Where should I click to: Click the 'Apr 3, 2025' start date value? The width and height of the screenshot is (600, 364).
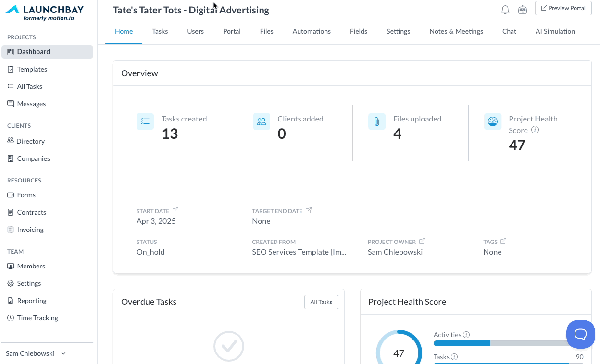tap(156, 221)
